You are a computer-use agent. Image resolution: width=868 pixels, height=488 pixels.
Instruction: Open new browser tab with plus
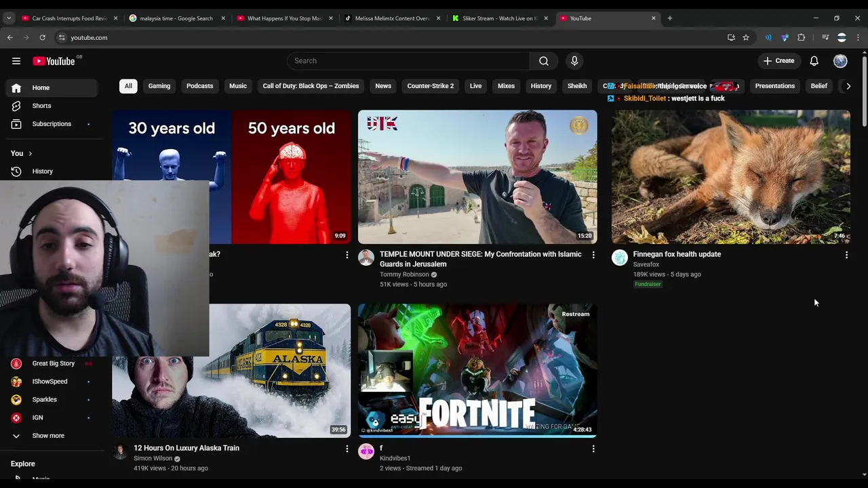(670, 18)
